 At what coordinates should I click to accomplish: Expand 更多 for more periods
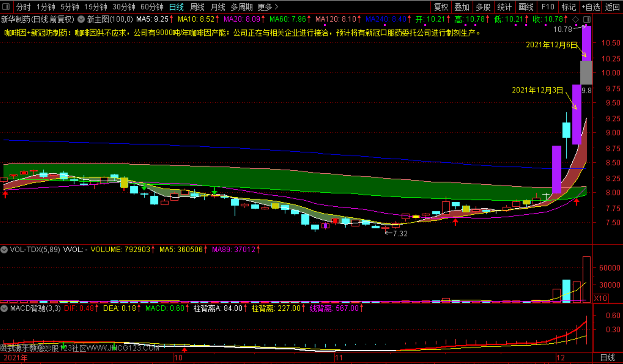pos(268,7)
